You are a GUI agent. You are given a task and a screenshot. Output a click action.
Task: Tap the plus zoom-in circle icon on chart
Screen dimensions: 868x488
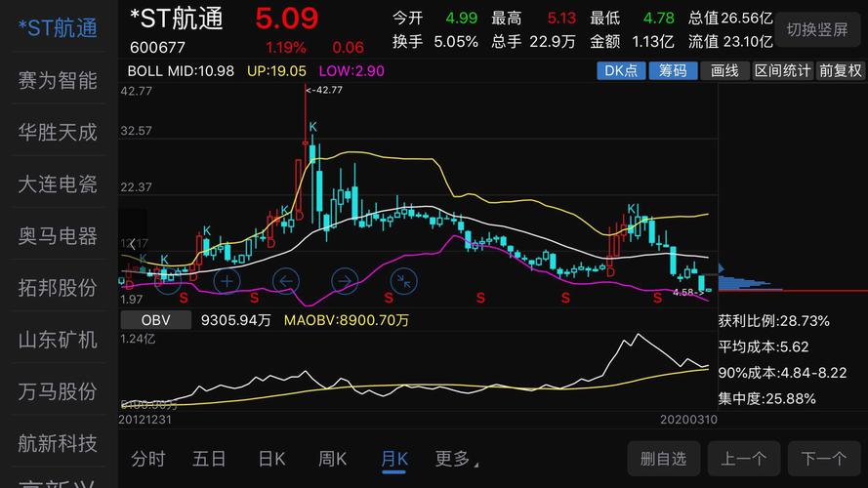[x=227, y=281]
